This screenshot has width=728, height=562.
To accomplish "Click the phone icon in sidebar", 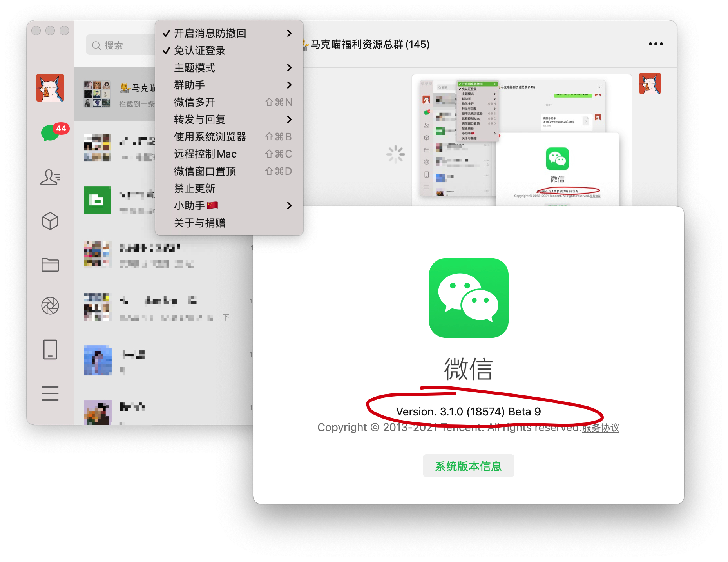I will coord(50,350).
